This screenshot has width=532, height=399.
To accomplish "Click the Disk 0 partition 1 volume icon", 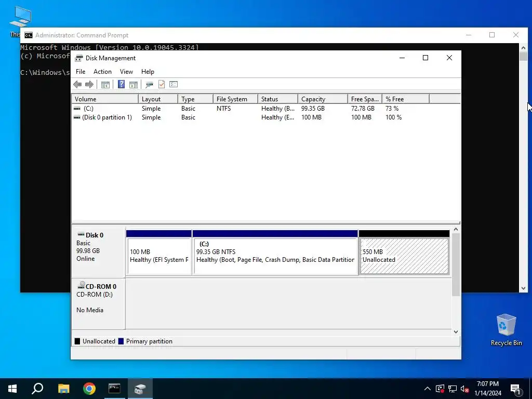I will (77, 117).
